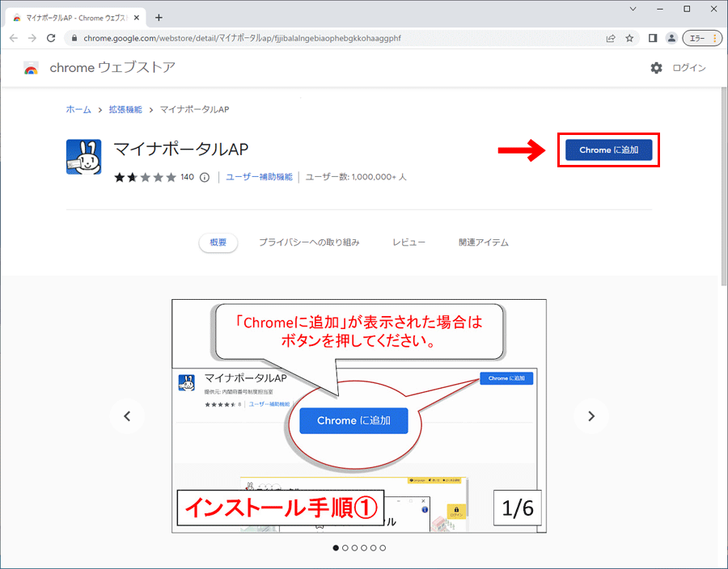Viewport: 728px width, 569px height.
Task: Jump to second carousel dot
Action: coord(345,548)
